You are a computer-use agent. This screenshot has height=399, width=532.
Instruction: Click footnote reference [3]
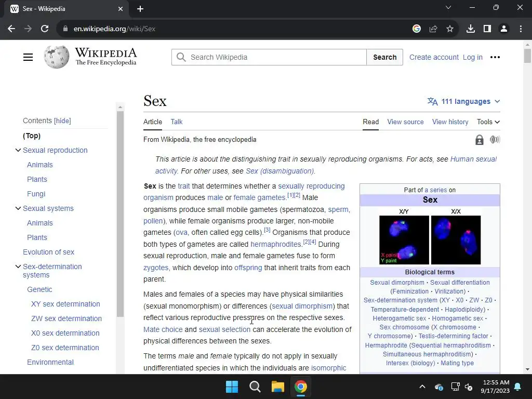click(267, 230)
